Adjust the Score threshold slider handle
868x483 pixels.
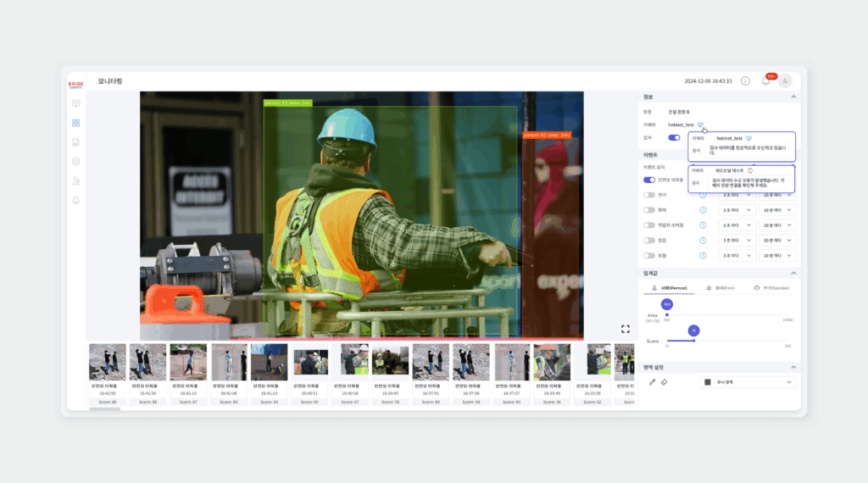tap(693, 341)
